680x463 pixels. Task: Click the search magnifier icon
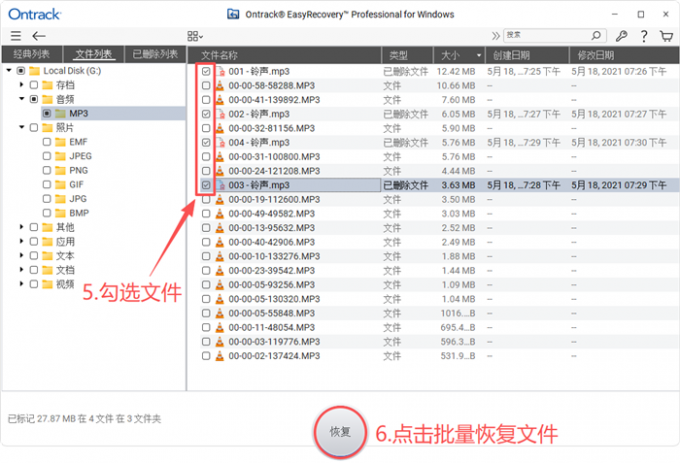[596, 35]
